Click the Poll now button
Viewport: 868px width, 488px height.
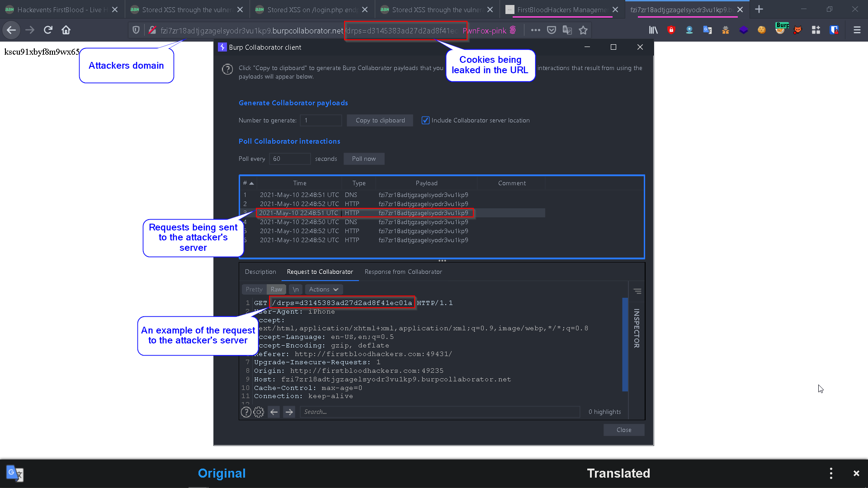(x=364, y=159)
